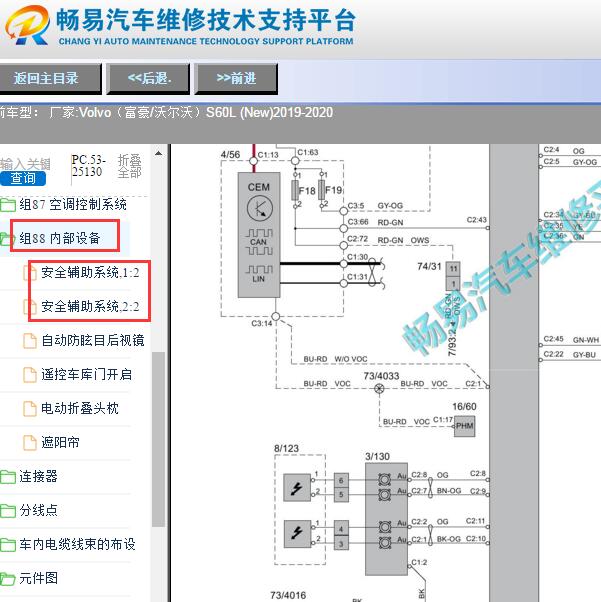This screenshot has width=601, height=602.
Task: Click 折叠全部 to collapse all
Action: click(129, 167)
